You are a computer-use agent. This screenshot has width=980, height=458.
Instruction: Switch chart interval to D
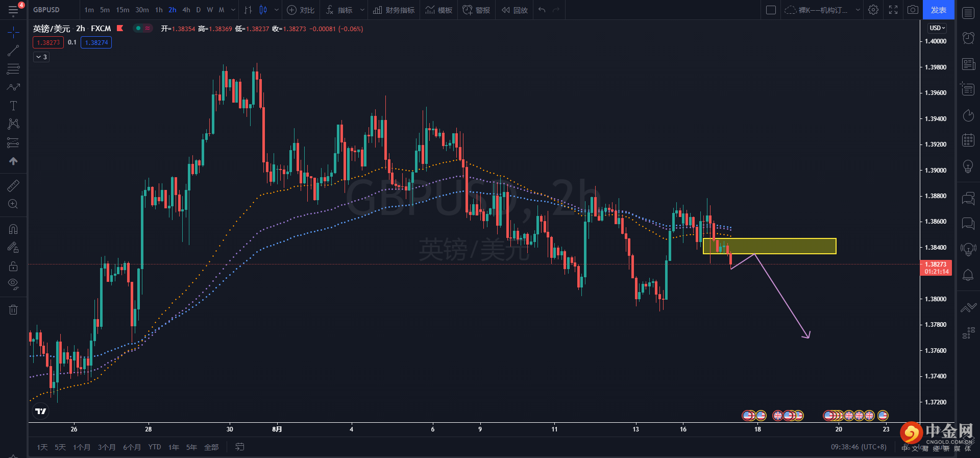coord(199,10)
